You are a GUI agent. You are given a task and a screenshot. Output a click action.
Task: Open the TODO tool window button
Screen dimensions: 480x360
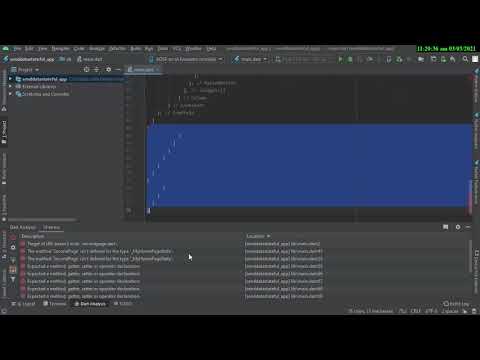[123, 304]
